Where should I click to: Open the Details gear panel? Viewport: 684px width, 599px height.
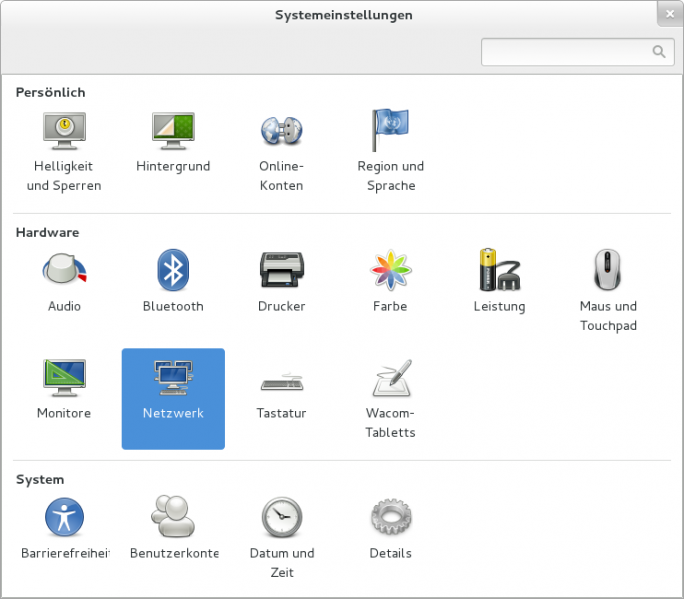click(x=390, y=528)
